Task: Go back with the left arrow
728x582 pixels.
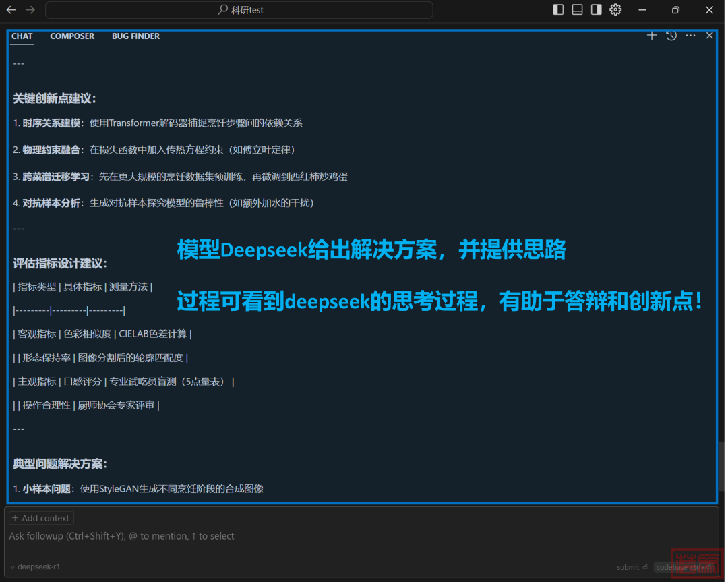Action: (x=11, y=9)
